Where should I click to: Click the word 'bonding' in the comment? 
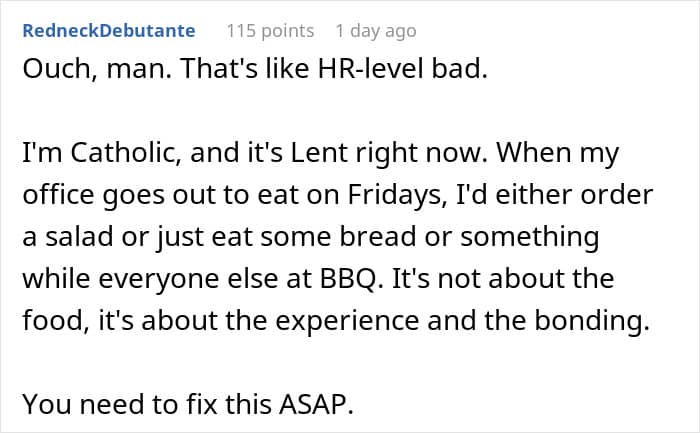(x=592, y=321)
